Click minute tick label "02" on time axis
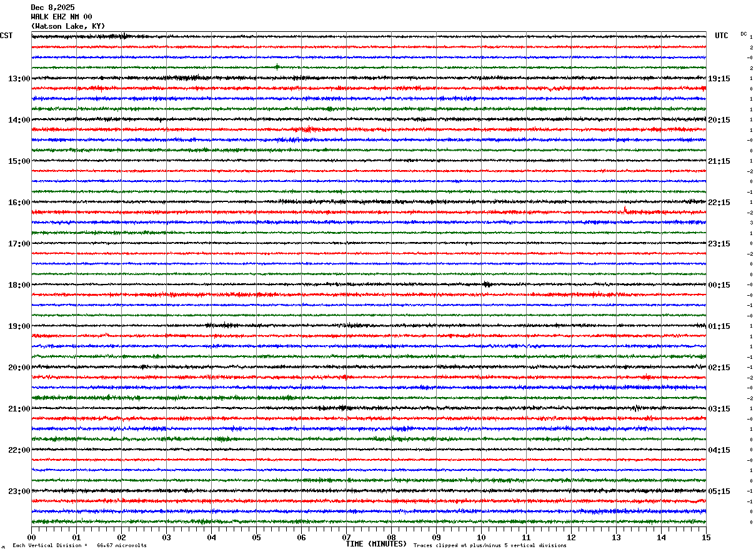Viewport: 756px width, 554px height. pyautogui.click(x=121, y=537)
